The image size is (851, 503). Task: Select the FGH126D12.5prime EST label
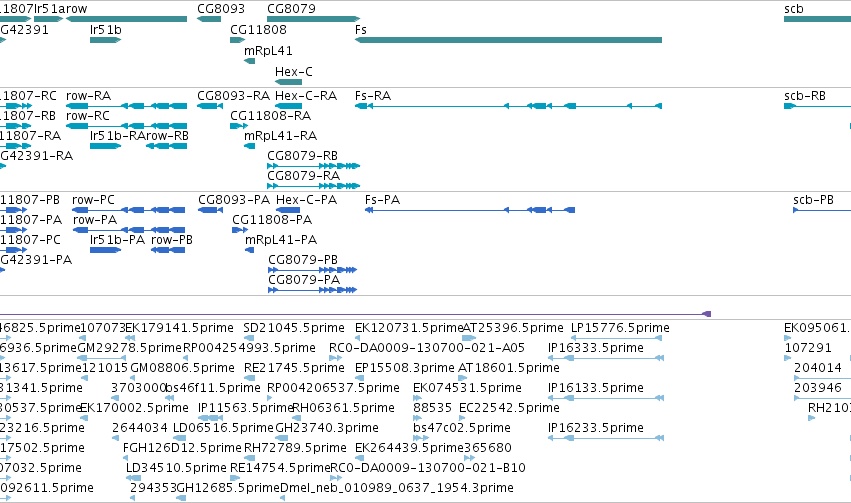point(182,448)
